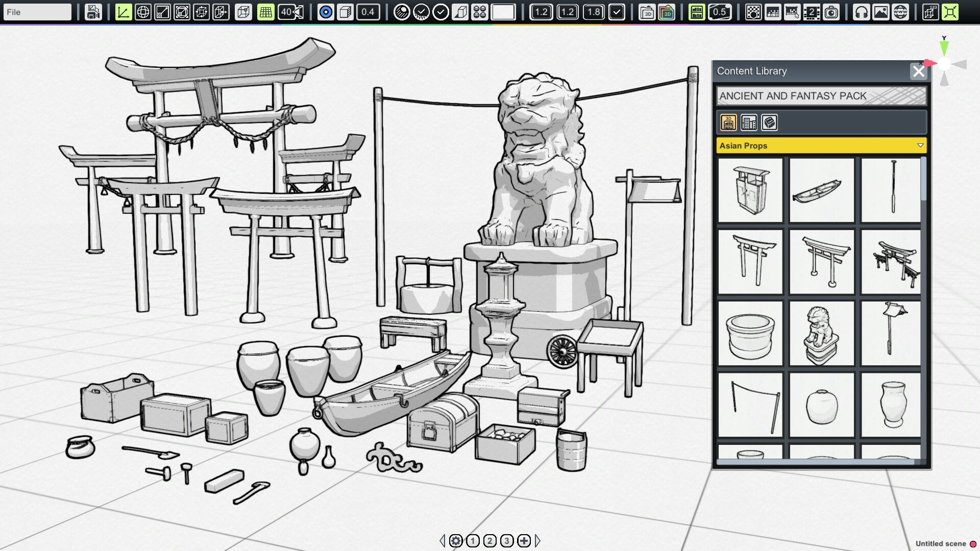
Task: Enable the checkmark toggle near 1.8 setting
Action: [x=617, y=12]
